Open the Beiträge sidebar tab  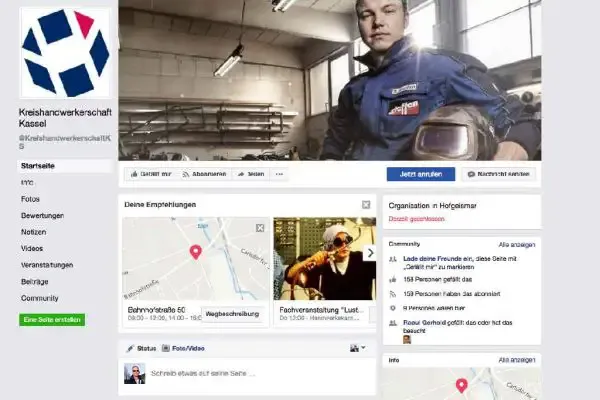[34, 282]
